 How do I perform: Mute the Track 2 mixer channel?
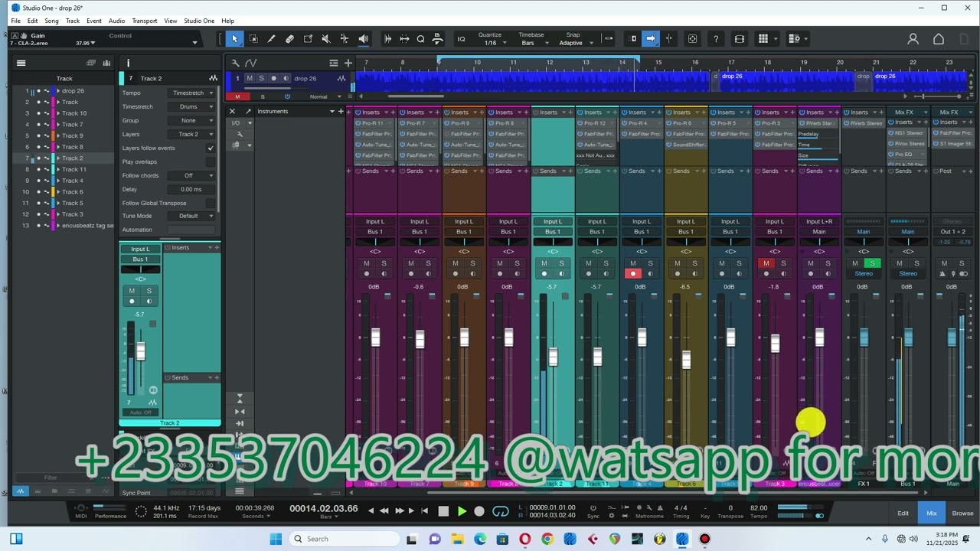pos(544,263)
